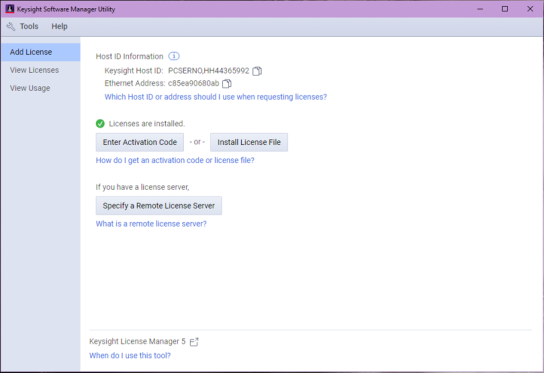Open 'When do I use this tool?' link
Viewport: 544px width, 373px height.
130,355
